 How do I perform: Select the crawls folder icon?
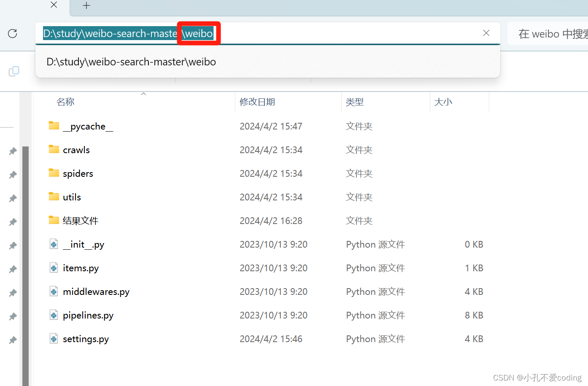pos(54,149)
